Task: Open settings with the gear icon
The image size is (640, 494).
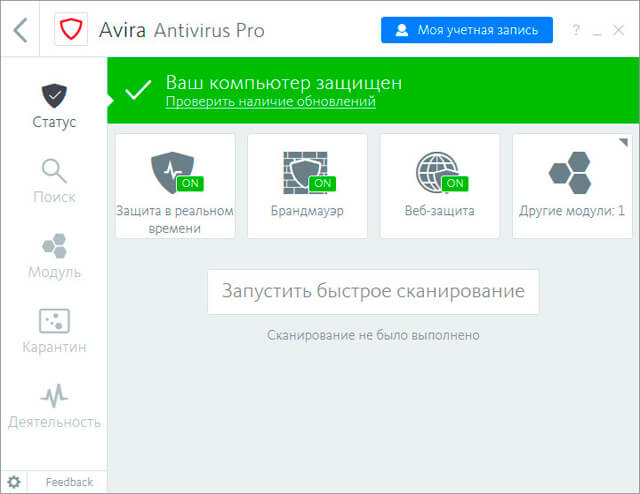Action: click(14, 482)
